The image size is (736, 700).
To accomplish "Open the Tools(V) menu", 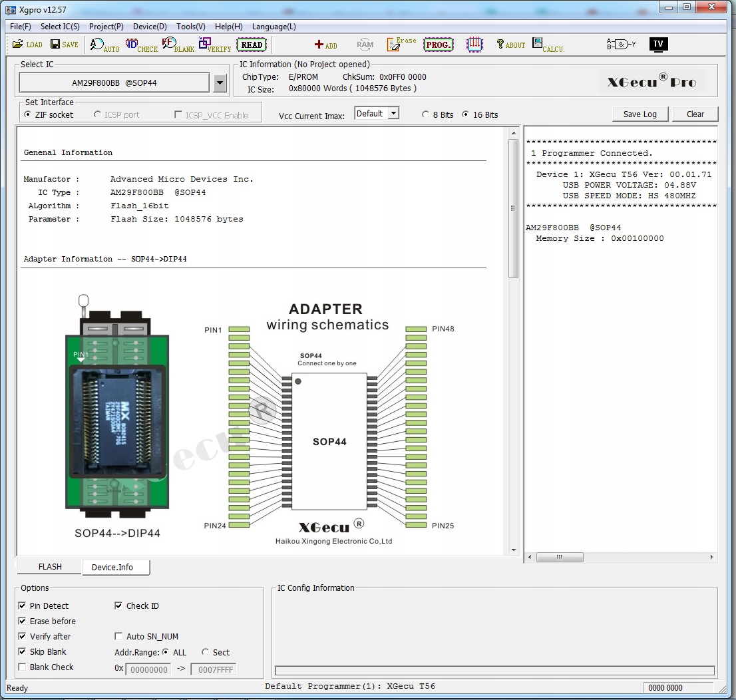I will 190,27.
